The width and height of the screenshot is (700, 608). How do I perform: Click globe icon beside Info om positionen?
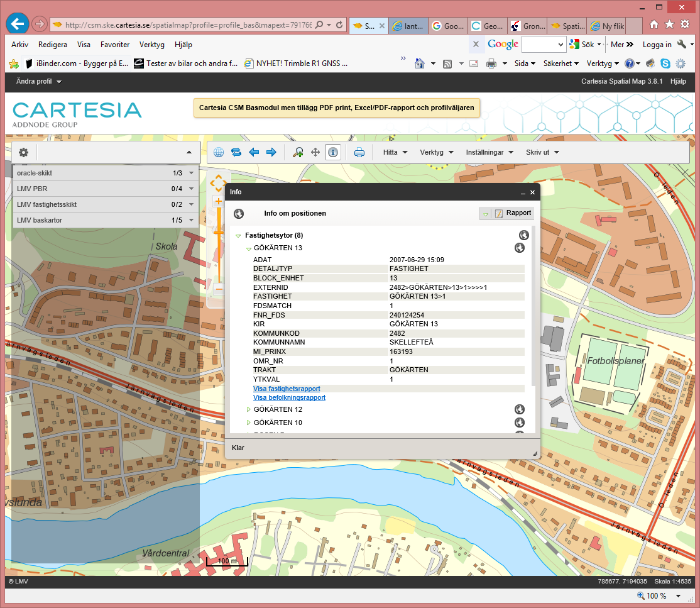pos(239,214)
